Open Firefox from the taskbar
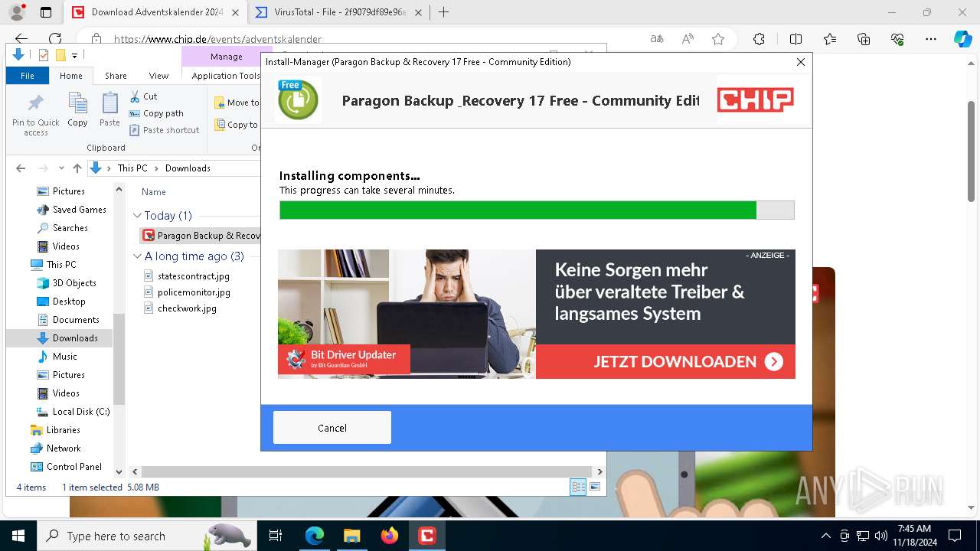The image size is (980, 551). [390, 536]
